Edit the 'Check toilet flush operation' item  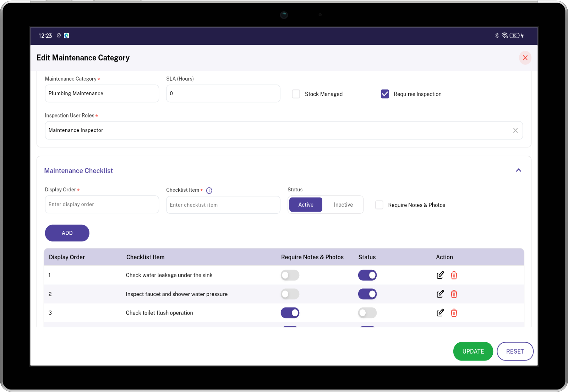[x=440, y=313]
